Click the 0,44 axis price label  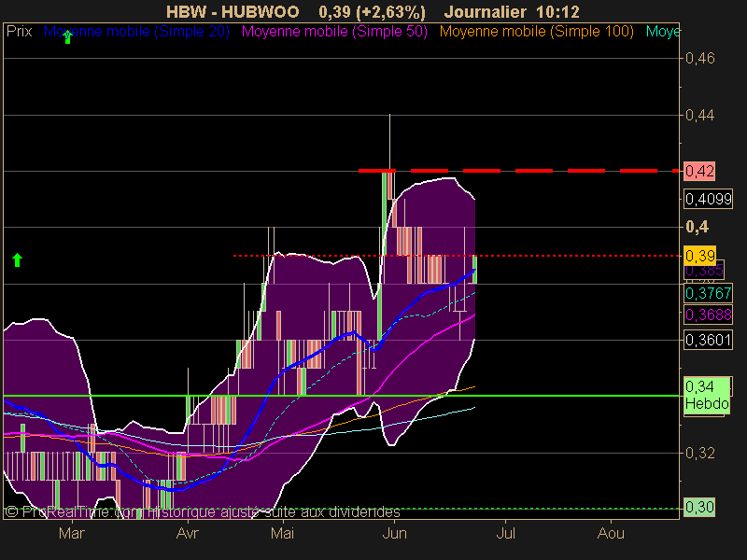coord(699,115)
